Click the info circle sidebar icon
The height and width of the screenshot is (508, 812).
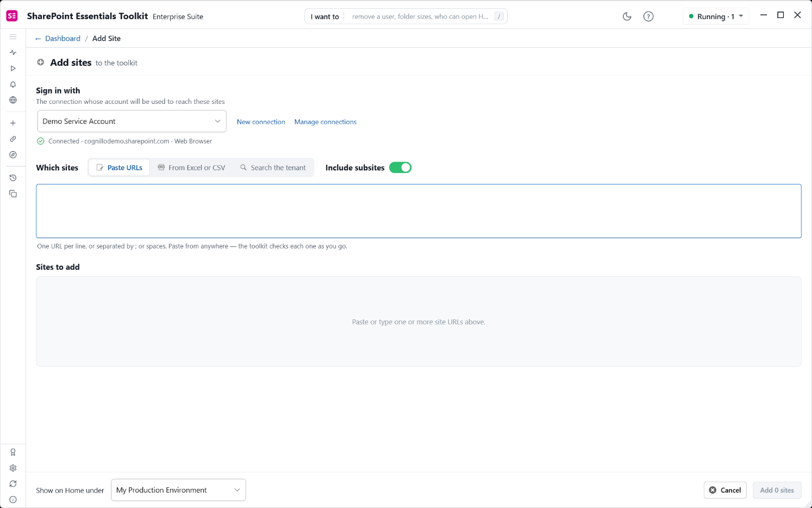tap(13, 499)
